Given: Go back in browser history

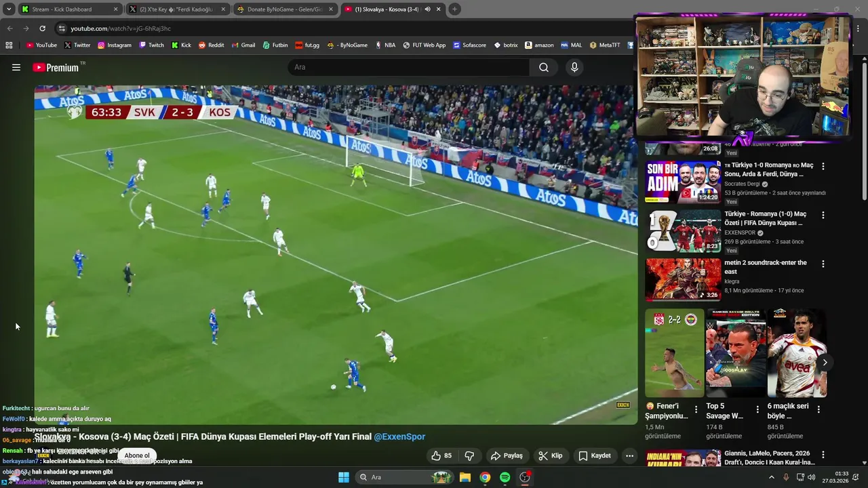Looking at the screenshot, I should tap(9, 28).
